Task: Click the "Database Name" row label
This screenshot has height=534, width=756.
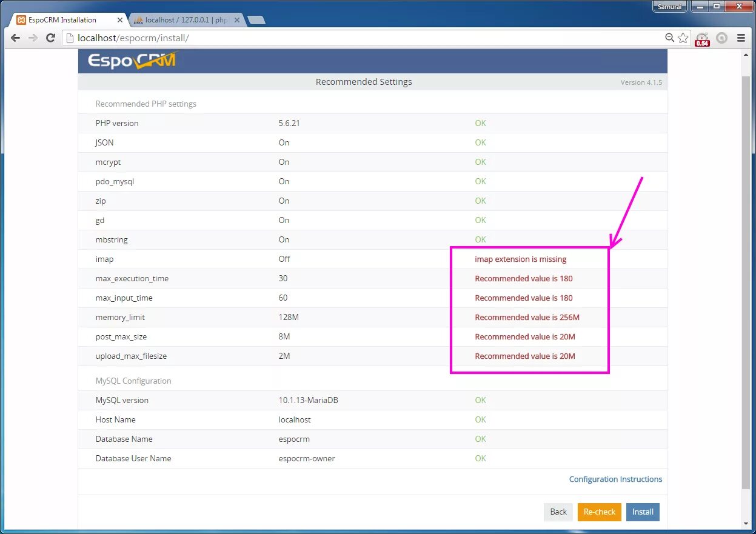Action: [124, 439]
